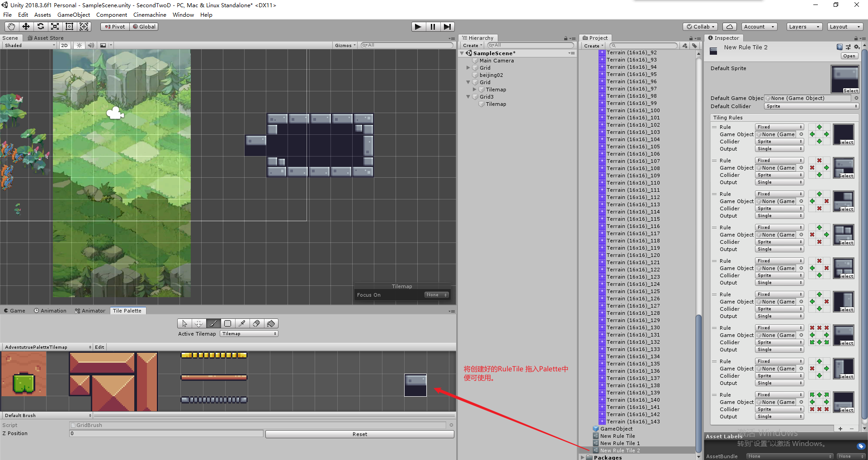The width and height of the screenshot is (868, 460).
Task: Open the Focus On dropdown
Action: (x=437, y=295)
